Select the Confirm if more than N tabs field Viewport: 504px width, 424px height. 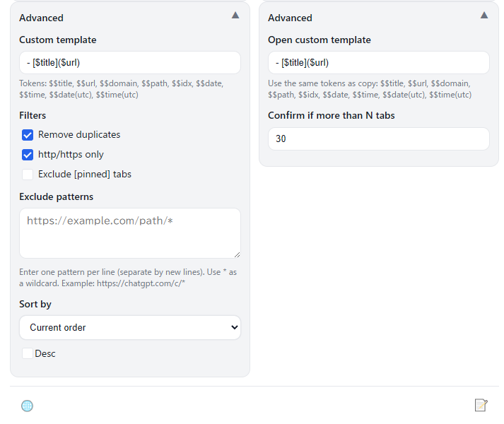pos(379,139)
